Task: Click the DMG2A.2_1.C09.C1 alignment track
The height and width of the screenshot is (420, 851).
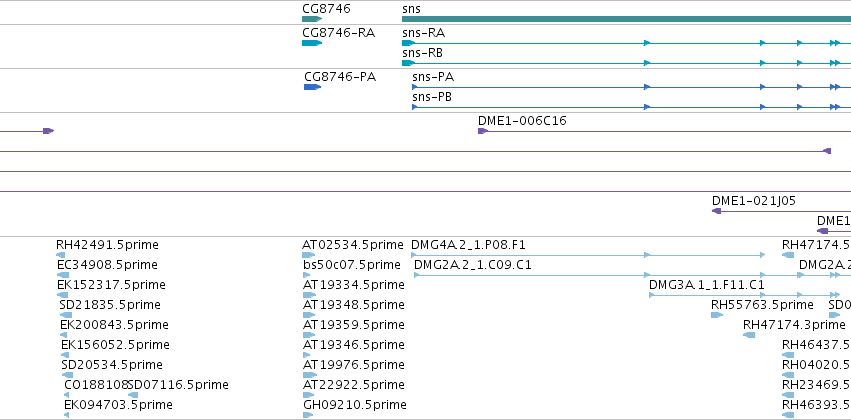Action: 632,275
